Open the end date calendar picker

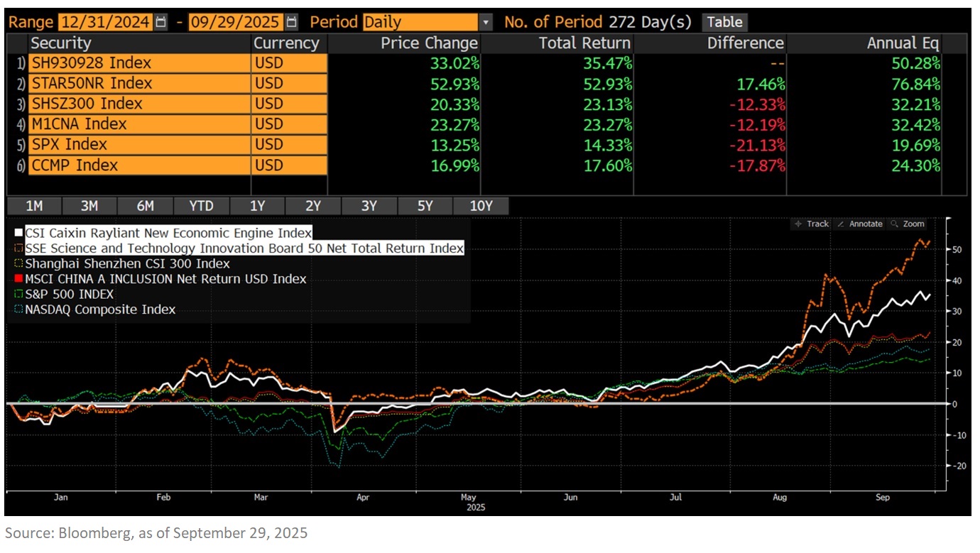(292, 22)
